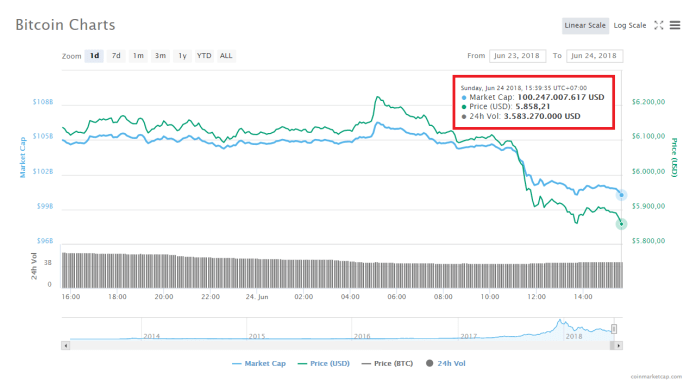Open the coinmarketcap.com credit link
Image resolution: width=696 pixels, height=380 pixels.
[x=656, y=376]
